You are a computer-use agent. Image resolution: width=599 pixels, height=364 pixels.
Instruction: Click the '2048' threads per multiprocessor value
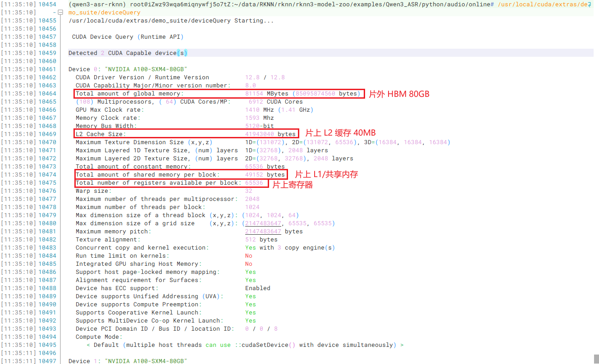click(x=252, y=199)
